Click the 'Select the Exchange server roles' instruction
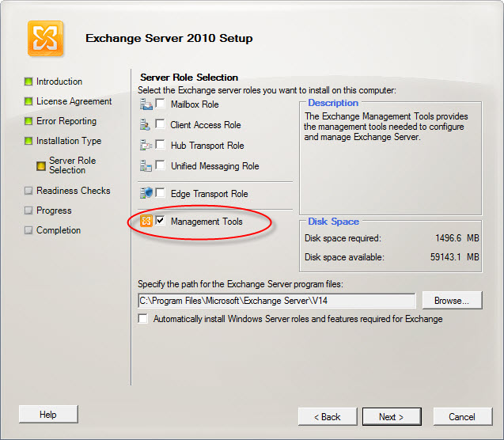This screenshot has width=504, height=440. point(267,90)
